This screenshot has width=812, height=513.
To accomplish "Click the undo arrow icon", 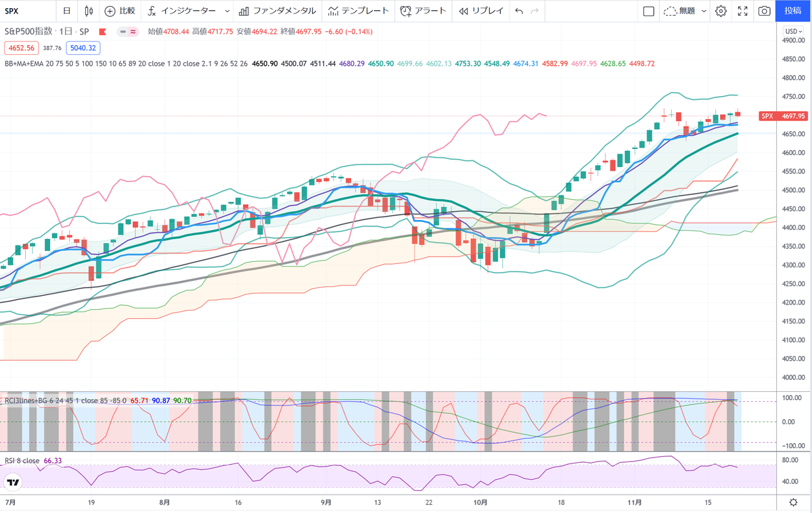I will click(x=519, y=11).
